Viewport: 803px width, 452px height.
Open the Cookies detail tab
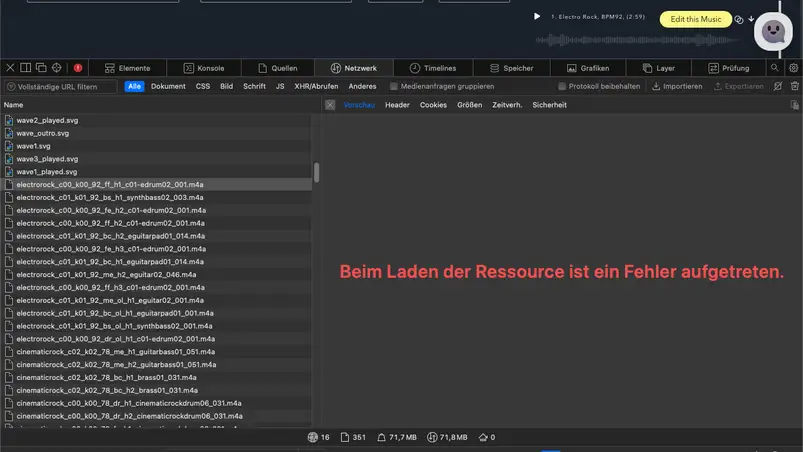click(433, 105)
